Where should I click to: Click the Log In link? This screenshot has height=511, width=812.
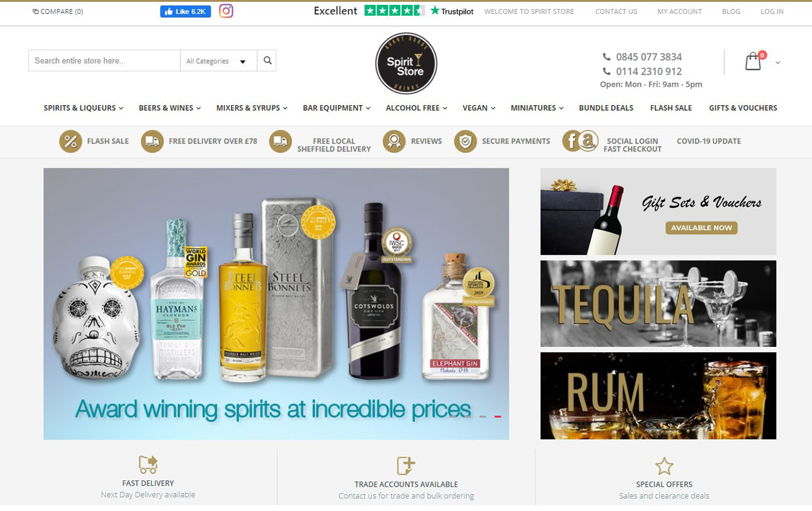pyautogui.click(x=772, y=11)
